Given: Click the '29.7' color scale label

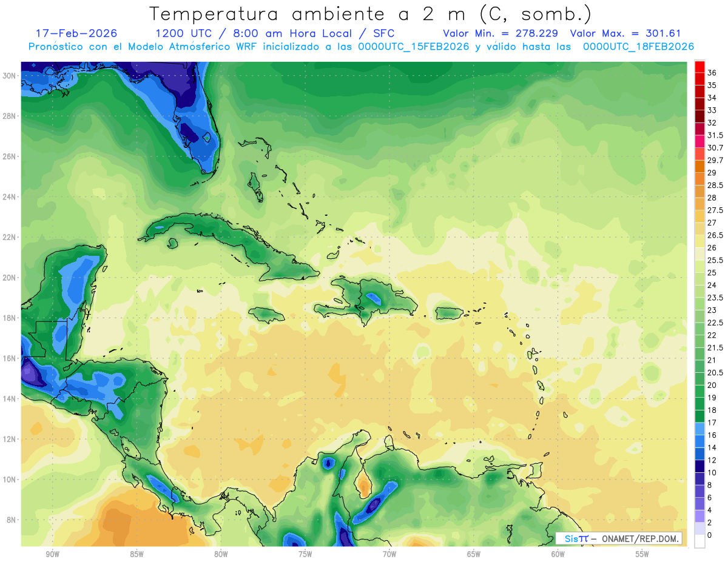Looking at the screenshot, I should click(715, 160).
